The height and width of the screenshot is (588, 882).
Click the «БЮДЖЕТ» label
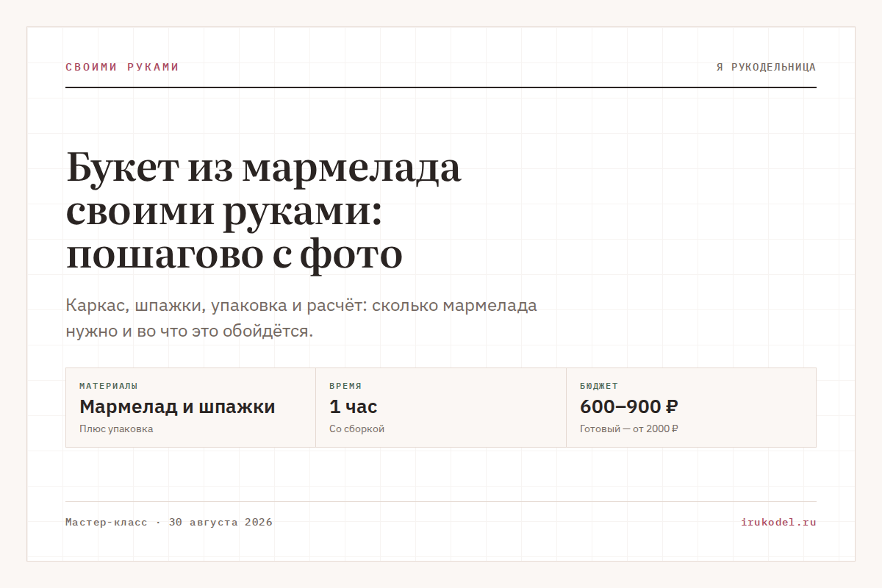pyautogui.click(x=599, y=386)
